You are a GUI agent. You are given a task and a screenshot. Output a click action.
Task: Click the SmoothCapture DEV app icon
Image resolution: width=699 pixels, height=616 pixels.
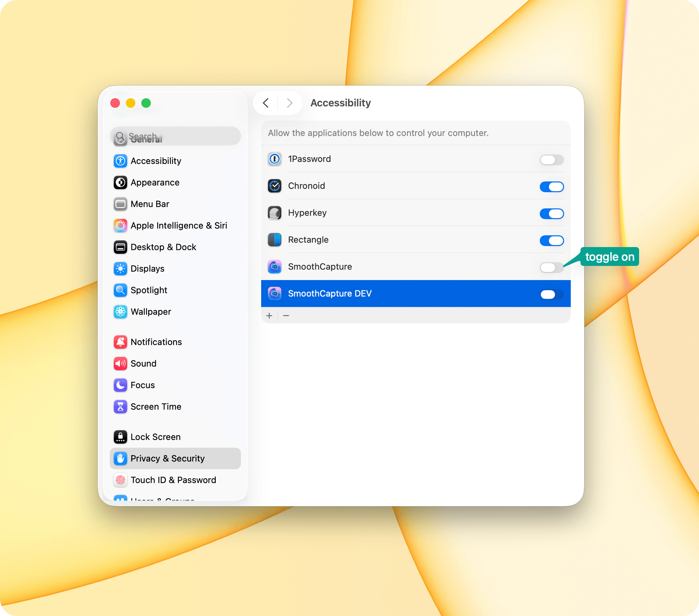pyautogui.click(x=275, y=294)
